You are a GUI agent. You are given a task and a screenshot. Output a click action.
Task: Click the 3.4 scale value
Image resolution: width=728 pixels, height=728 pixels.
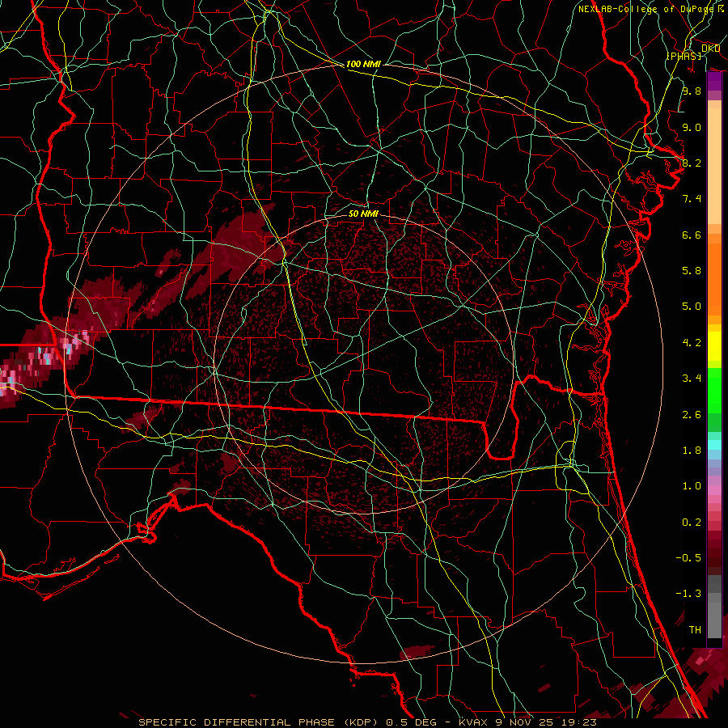pyautogui.click(x=692, y=379)
